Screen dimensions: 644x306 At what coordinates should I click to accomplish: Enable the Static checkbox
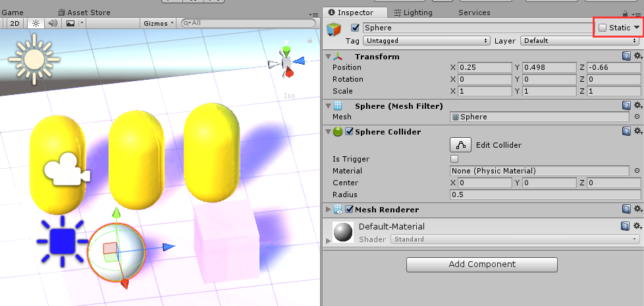pyautogui.click(x=603, y=28)
